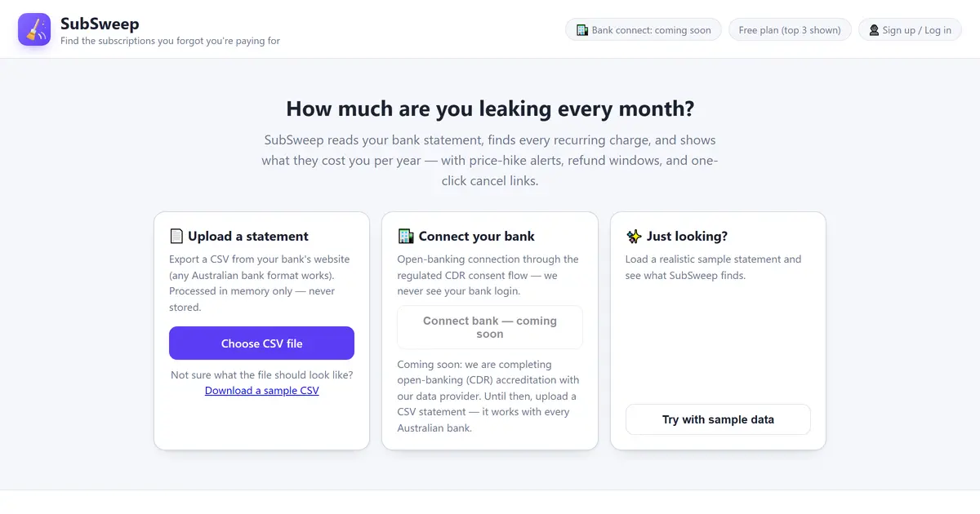Click the intro paragraph starting "SubSweep reads your bank statement"

[x=490, y=161]
